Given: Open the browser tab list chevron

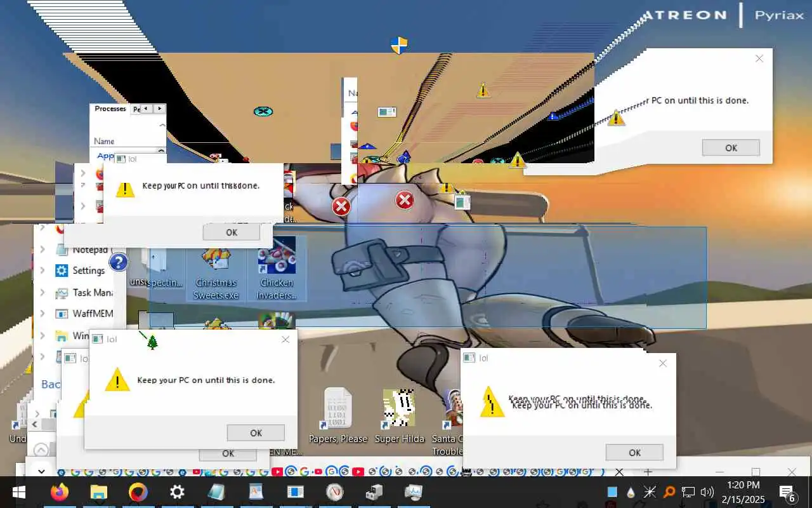Looking at the screenshot, I should click(42, 472).
